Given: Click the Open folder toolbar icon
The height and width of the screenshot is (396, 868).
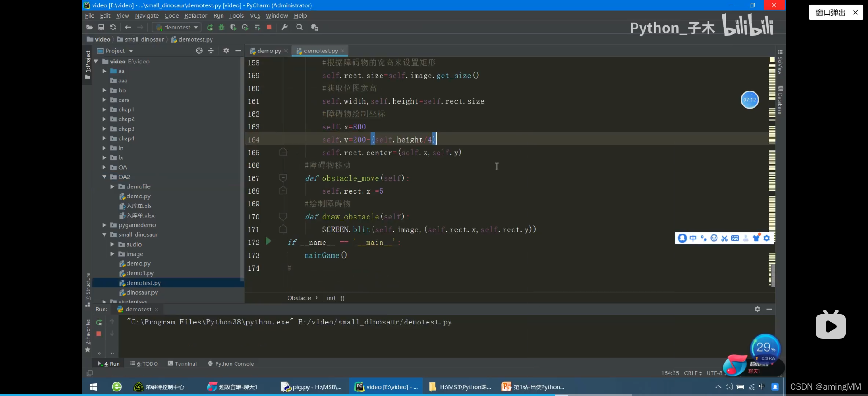Looking at the screenshot, I should pyautogui.click(x=90, y=27).
